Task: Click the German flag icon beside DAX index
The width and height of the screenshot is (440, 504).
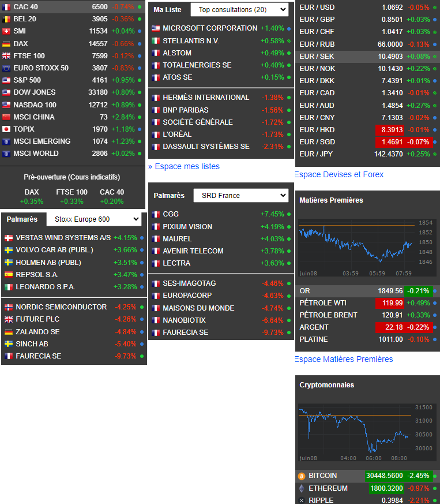Action: tap(6, 44)
